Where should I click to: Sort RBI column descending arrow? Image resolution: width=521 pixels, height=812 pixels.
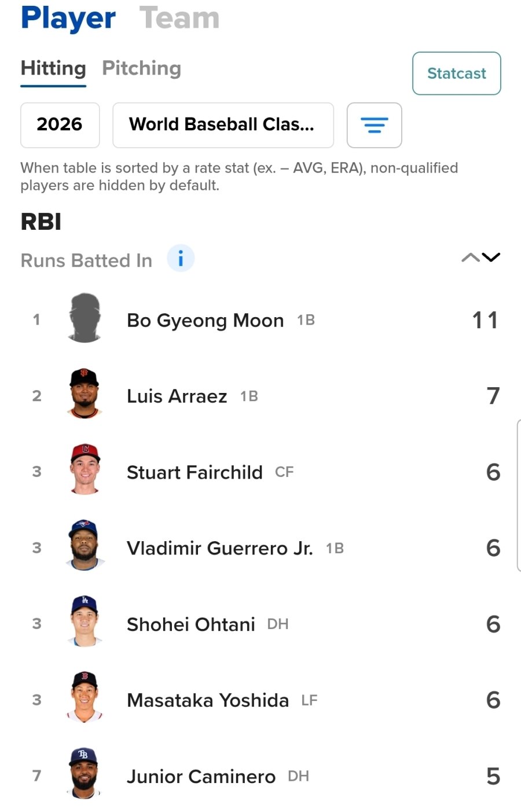pyautogui.click(x=491, y=258)
